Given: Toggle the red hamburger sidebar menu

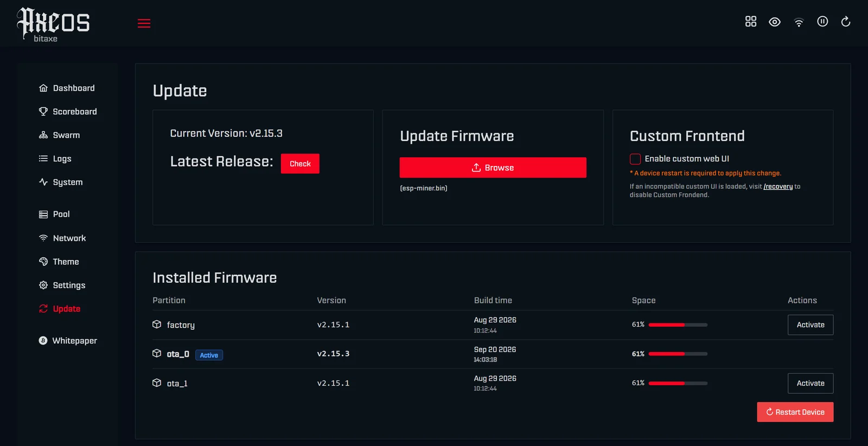Looking at the screenshot, I should click(x=144, y=23).
